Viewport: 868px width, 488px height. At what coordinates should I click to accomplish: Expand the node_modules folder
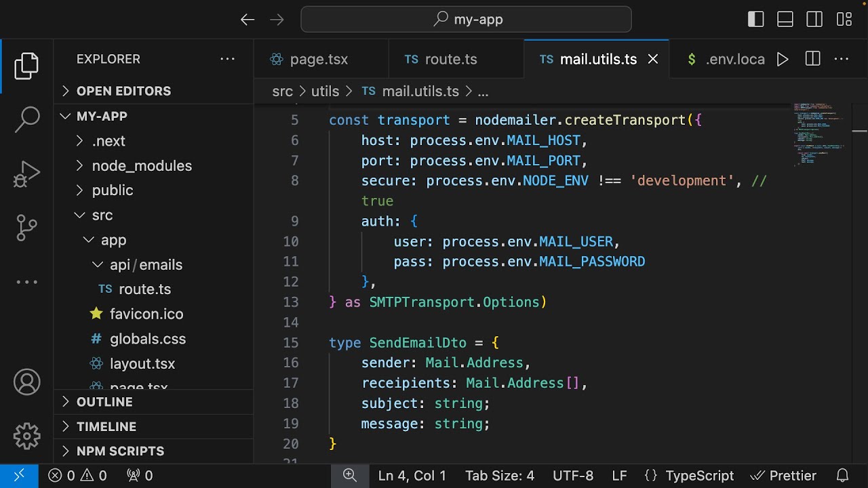click(x=153, y=165)
